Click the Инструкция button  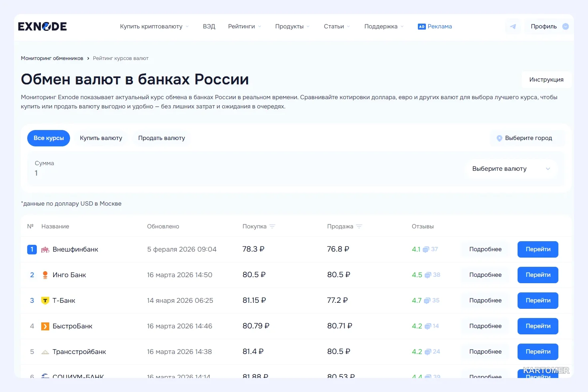click(546, 80)
